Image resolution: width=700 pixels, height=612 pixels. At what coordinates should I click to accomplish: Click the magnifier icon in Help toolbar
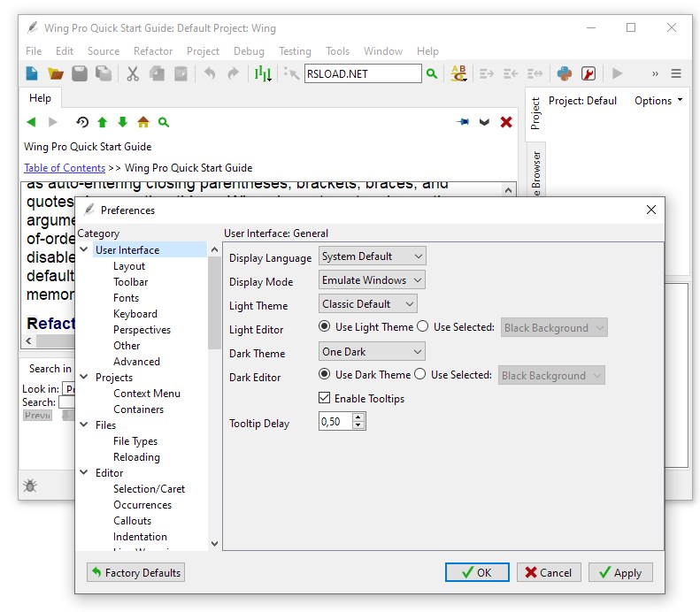[164, 122]
